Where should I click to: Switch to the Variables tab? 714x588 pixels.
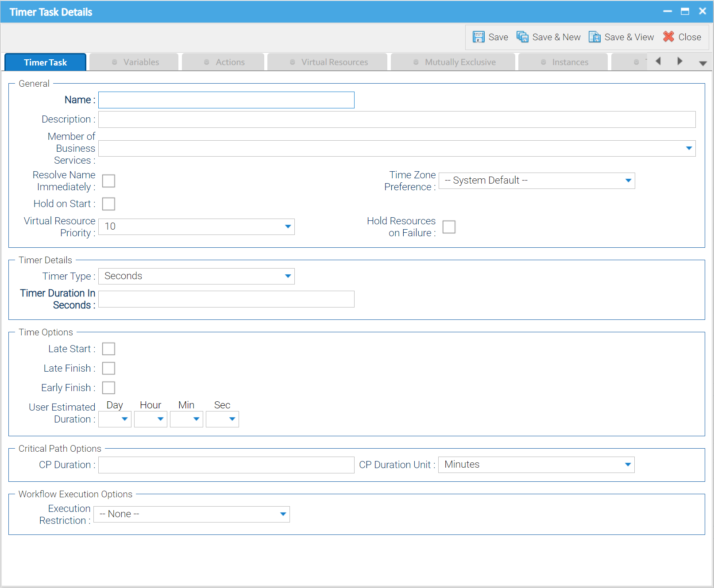coord(135,62)
